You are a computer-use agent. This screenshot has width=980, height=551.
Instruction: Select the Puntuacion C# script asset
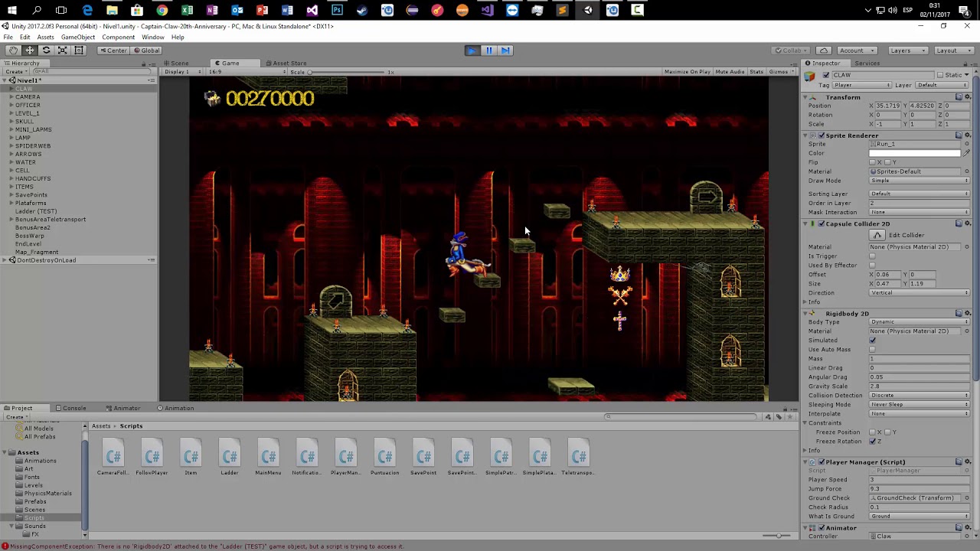pyautogui.click(x=384, y=458)
